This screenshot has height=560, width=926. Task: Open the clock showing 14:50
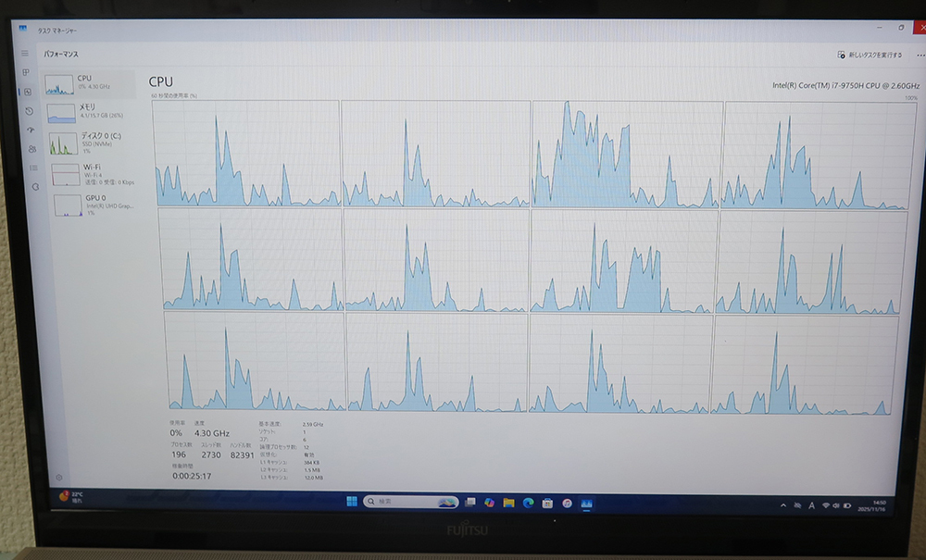tap(872, 505)
